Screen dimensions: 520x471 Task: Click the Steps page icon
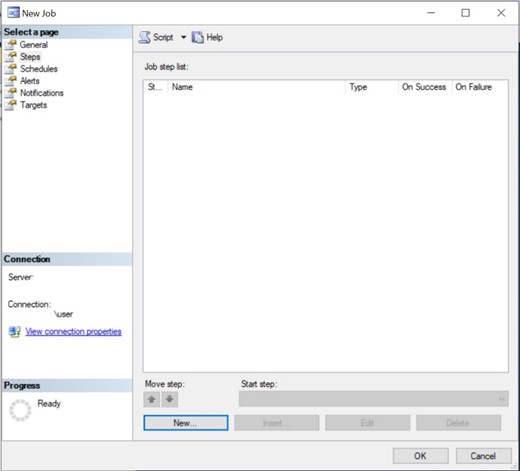(x=11, y=57)
